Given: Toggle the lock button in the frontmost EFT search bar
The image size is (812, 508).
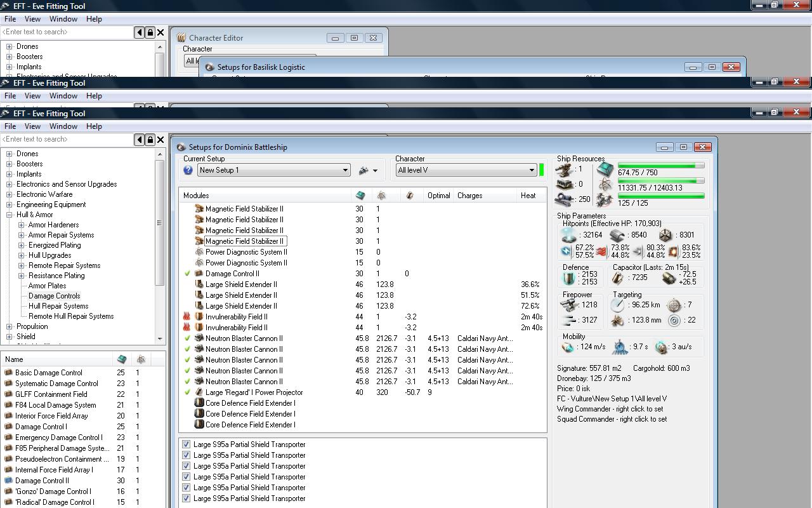Looking at the screenshot, I should click(x=150, y=139).
